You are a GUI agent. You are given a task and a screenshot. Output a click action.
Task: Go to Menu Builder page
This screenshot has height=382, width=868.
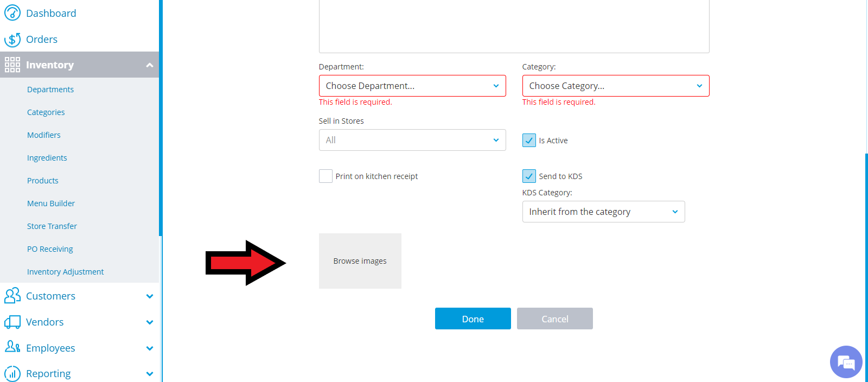tap(51, 203)
